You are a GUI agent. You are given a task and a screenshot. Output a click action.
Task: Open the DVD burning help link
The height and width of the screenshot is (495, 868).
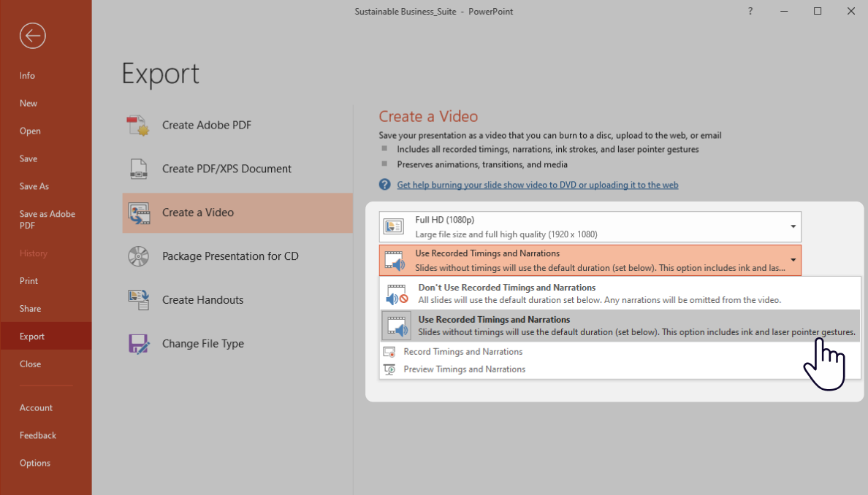tap(538, 185)
